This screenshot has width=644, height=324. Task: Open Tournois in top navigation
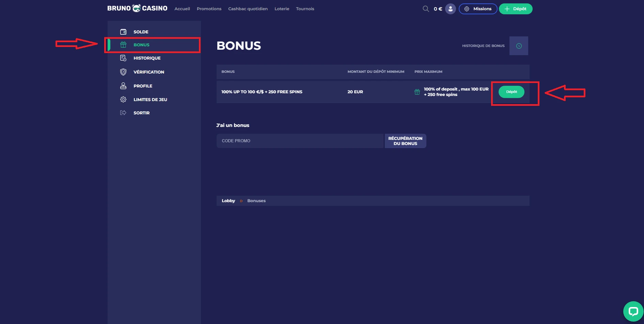coord(305,9)
